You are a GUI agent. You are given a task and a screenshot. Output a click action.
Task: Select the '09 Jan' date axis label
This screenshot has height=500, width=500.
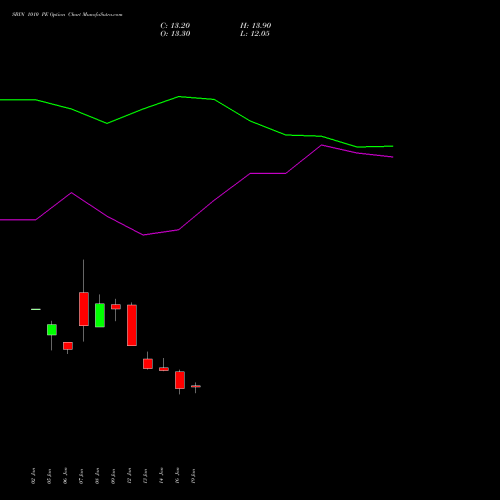pos(113,476)
